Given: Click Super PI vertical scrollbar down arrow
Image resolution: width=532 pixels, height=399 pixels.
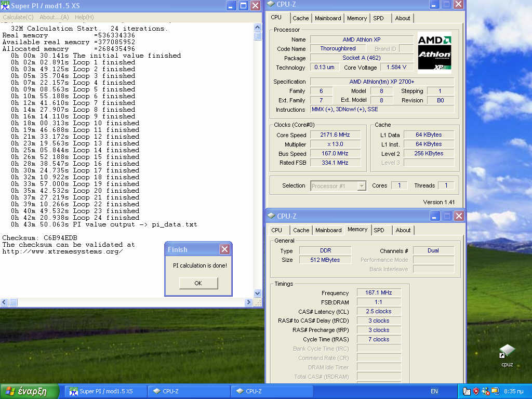Looking at the screenshot, I should point(258,293).
